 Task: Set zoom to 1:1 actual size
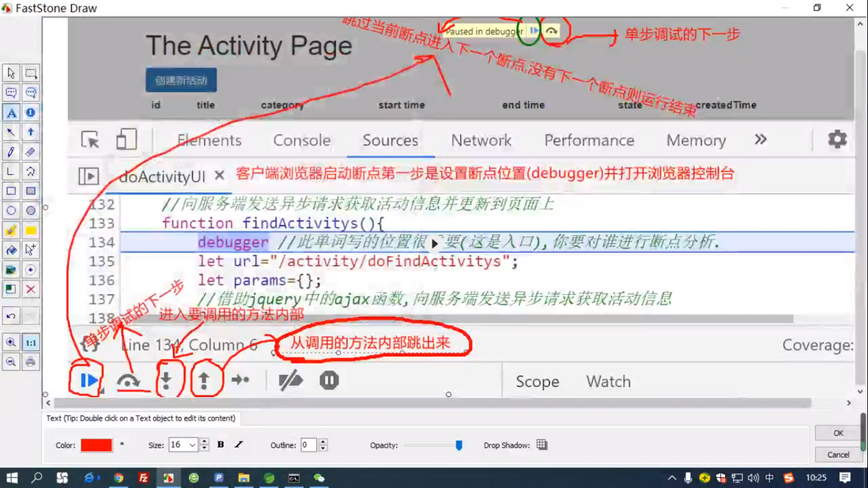31,342
